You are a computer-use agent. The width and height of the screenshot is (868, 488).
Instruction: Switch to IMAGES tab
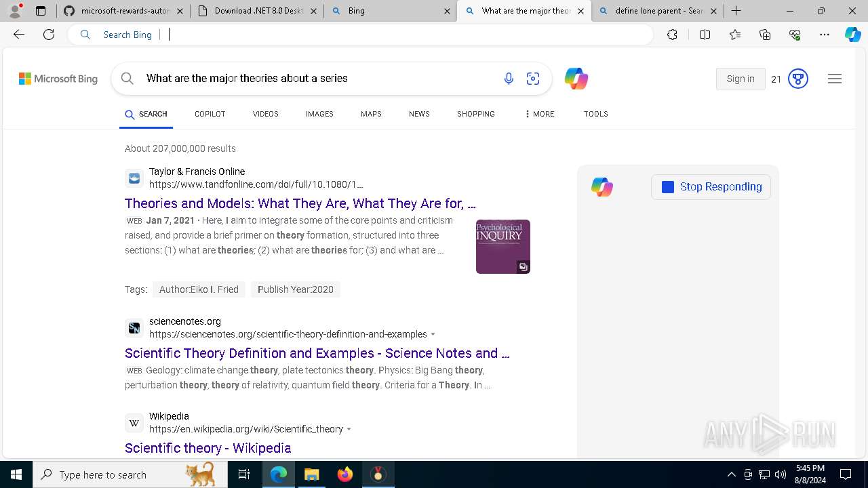319,114
